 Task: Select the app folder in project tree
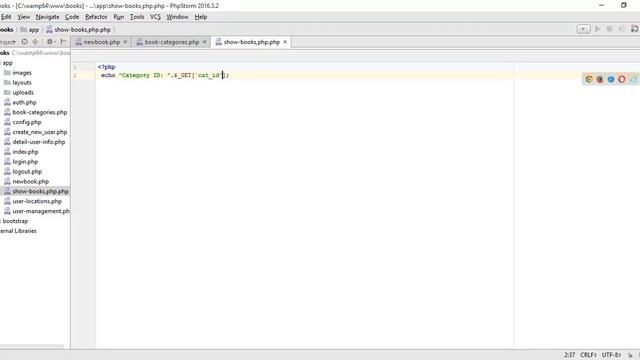point(8,63)
